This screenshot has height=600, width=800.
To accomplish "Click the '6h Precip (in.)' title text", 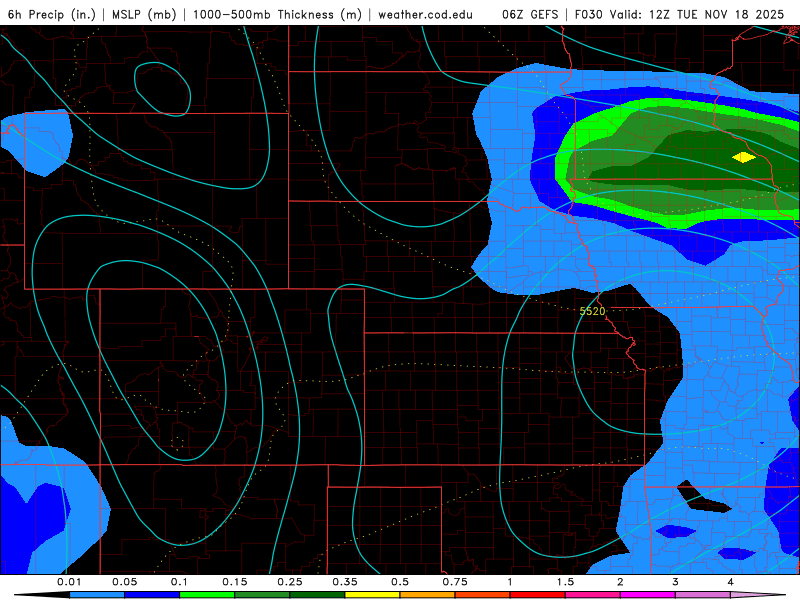I will pyautogui.click(x=52, y=14).
